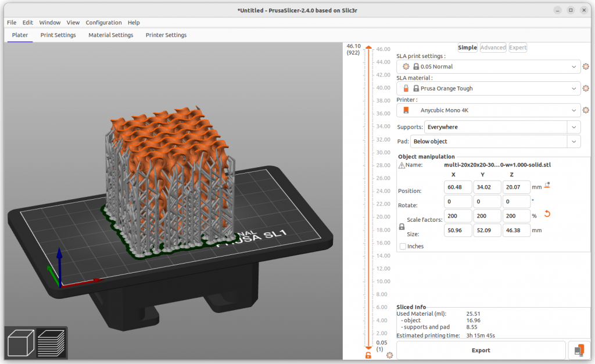
Task: Open the 0.05 Normal print settings dropdown
Action: click(x=488, y=66)
